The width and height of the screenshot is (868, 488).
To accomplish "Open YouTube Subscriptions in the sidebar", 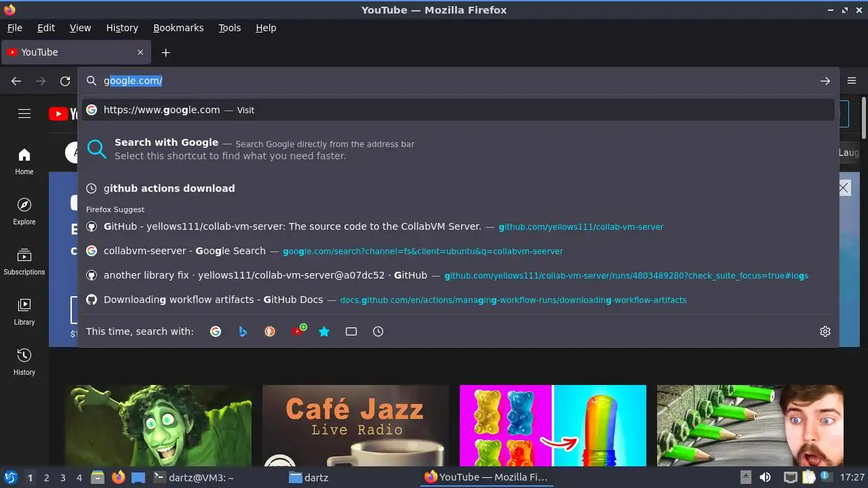I will 24,262.
